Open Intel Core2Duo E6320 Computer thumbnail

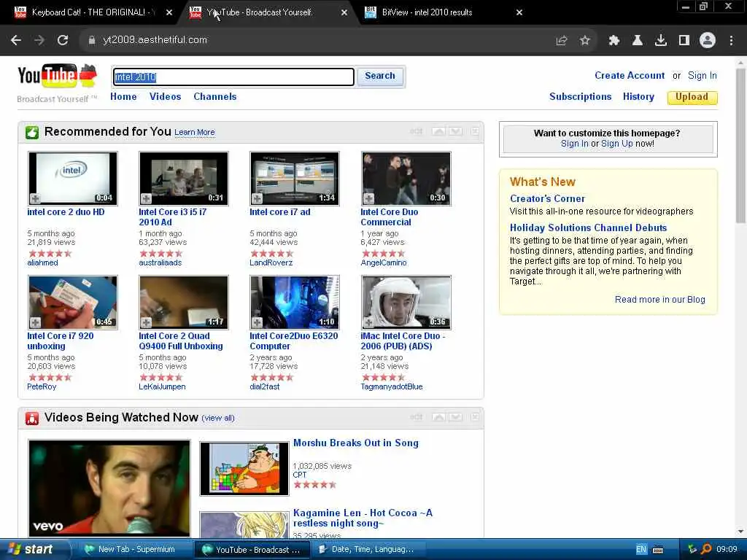pyautogui.click(x=295, y=303)
